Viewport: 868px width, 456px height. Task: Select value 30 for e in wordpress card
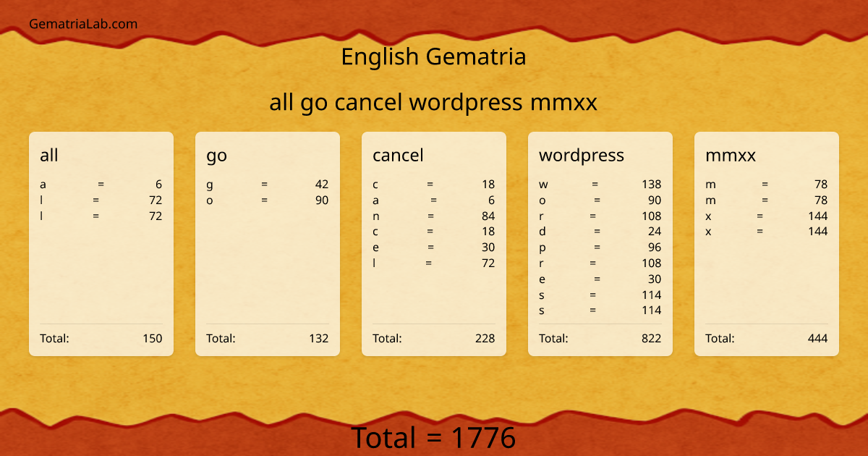pos(655,279)
